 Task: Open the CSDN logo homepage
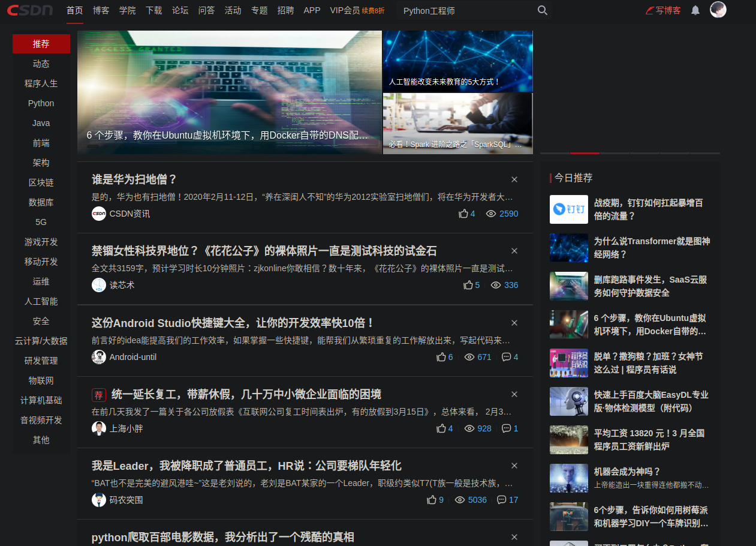30,10
